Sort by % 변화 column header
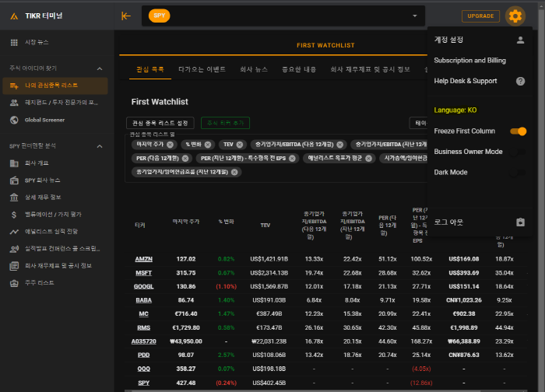545x392 pixels. tap(226, 222)
